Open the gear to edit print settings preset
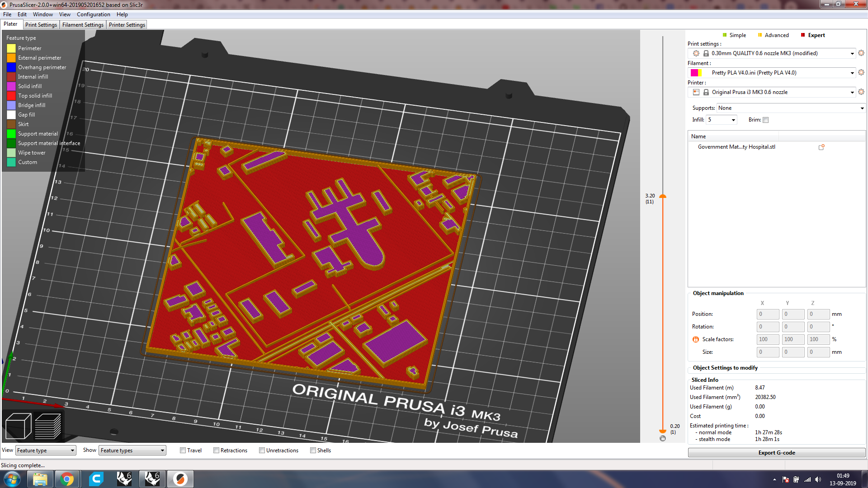868x488 pixels. [861, 53]
